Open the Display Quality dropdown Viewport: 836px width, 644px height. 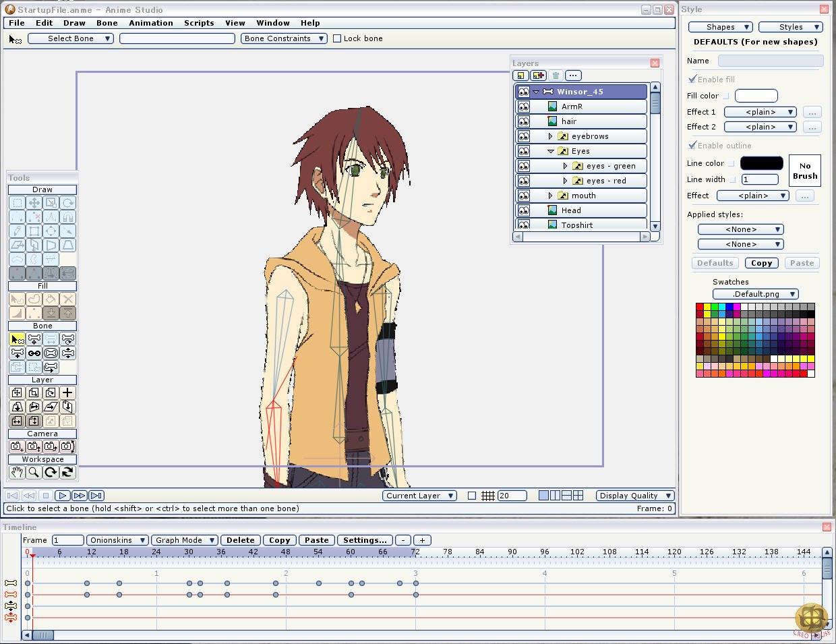coord(634,496)
